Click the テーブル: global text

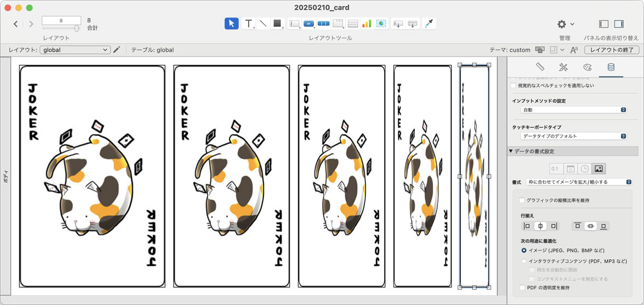(153, 50)
